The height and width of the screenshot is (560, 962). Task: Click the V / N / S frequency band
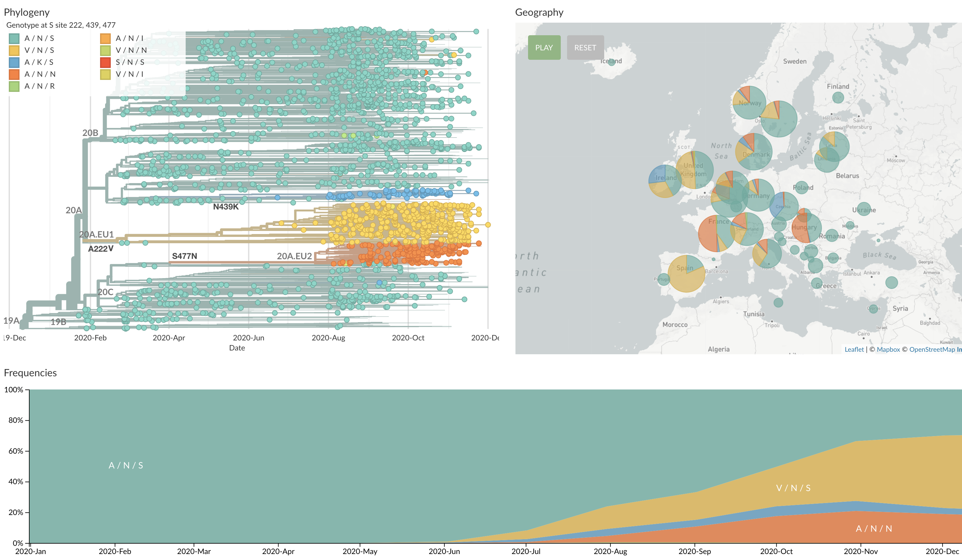click(x=793, y=488)
